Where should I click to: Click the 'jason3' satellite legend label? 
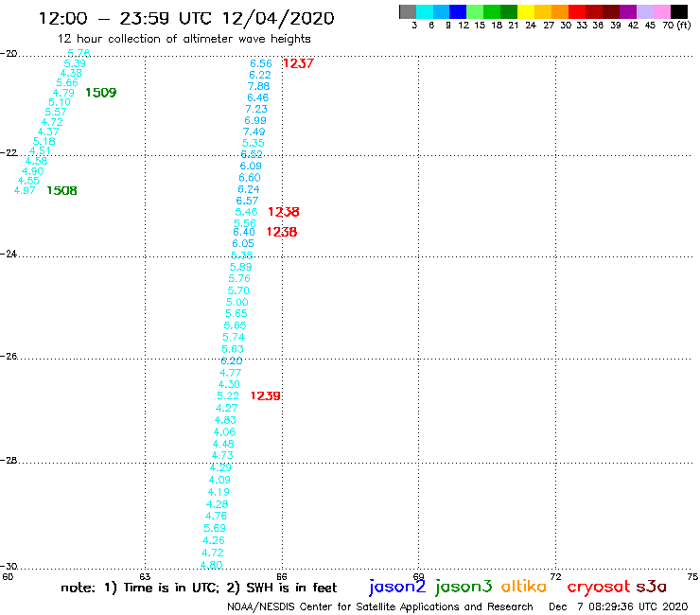(464, 587)
